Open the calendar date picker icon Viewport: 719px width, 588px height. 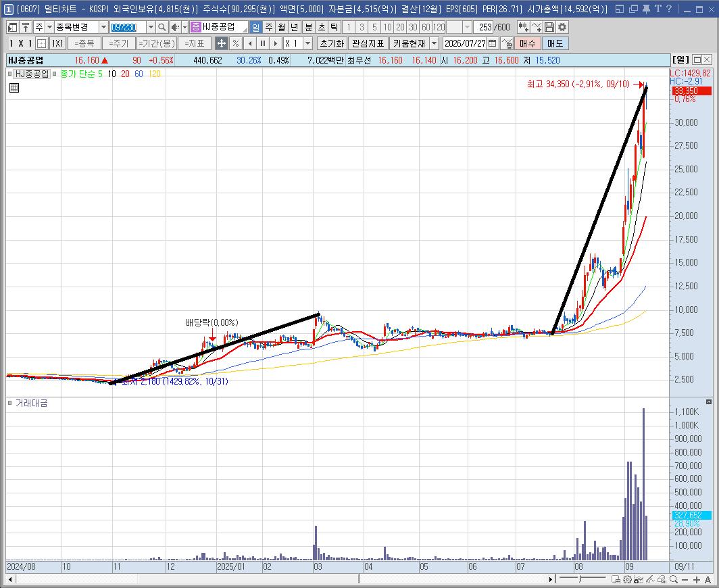click(493, 43)
